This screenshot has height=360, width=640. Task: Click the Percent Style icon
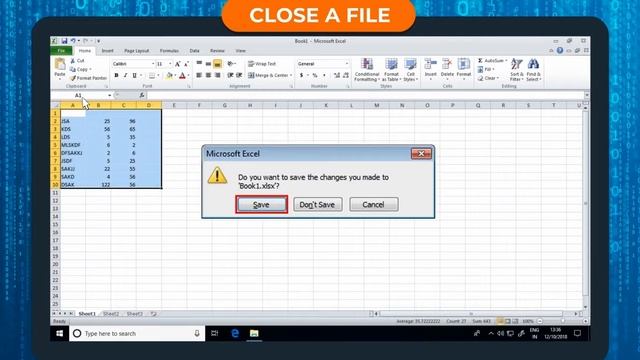pyautogui.click(x=315, y=75)
